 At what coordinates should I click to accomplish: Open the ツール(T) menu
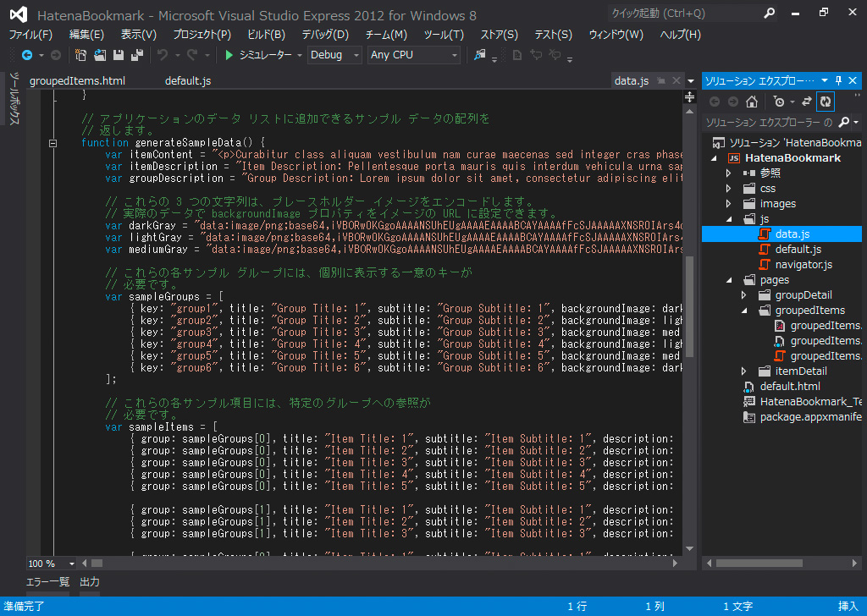tap(444, 35)
